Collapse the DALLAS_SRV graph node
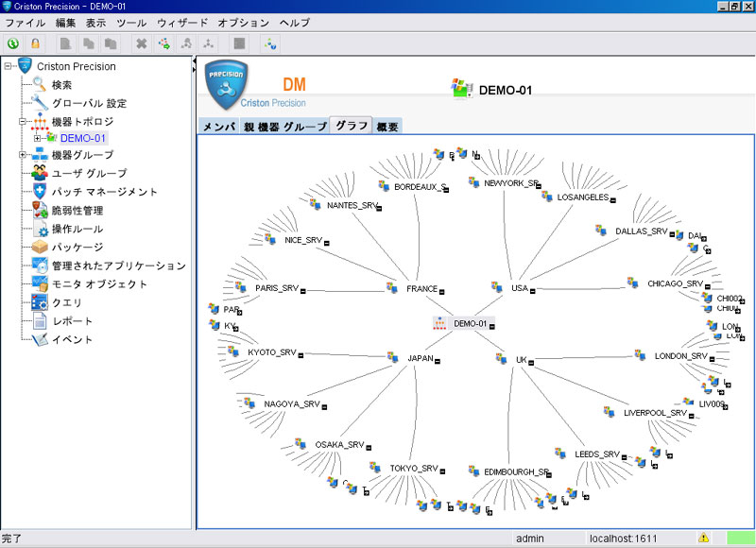The height and width of the screenshot is (548, 756). (x=672, y=234)
